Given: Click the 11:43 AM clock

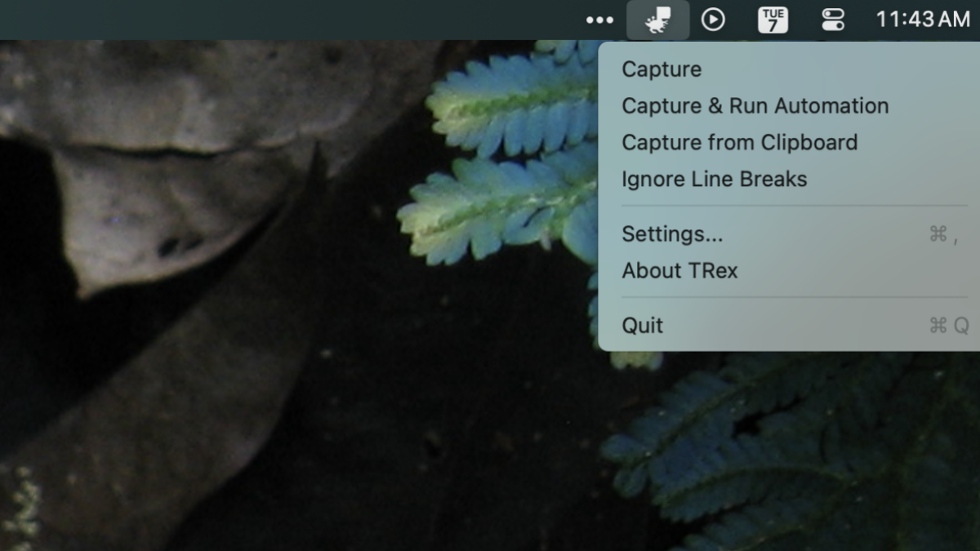Looking at the screenshot, I should click(923, 20).
